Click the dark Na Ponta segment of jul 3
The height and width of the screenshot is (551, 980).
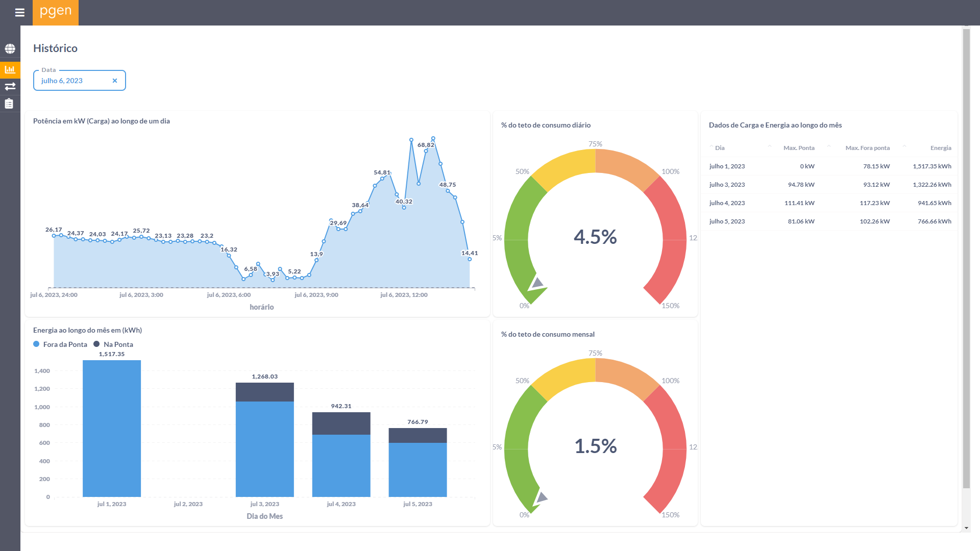[x=264, y=392]
